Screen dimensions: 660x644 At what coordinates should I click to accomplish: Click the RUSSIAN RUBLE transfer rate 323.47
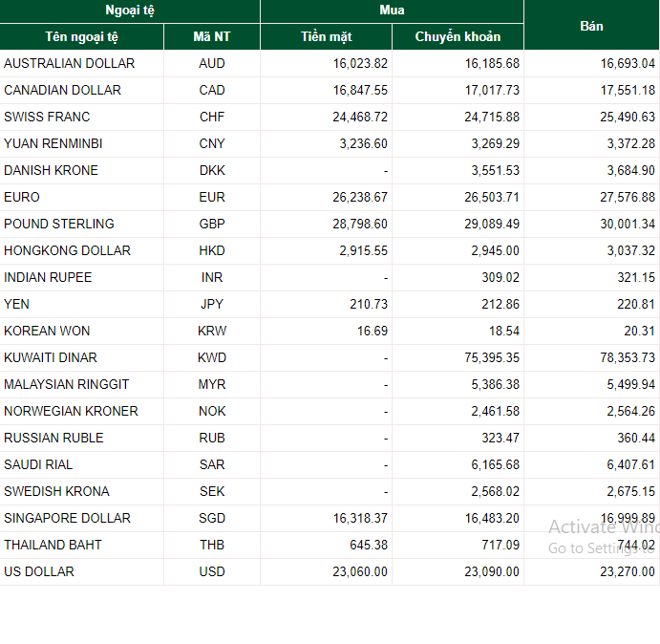(500, 438)
